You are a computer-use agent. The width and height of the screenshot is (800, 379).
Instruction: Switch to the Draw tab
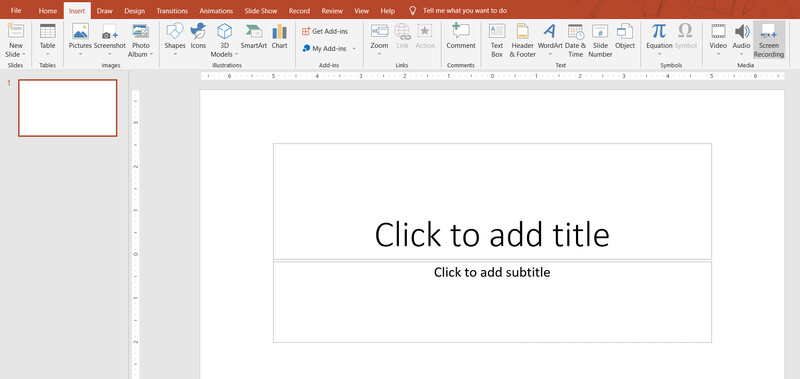pyautogui.click(x=105, y=11)
